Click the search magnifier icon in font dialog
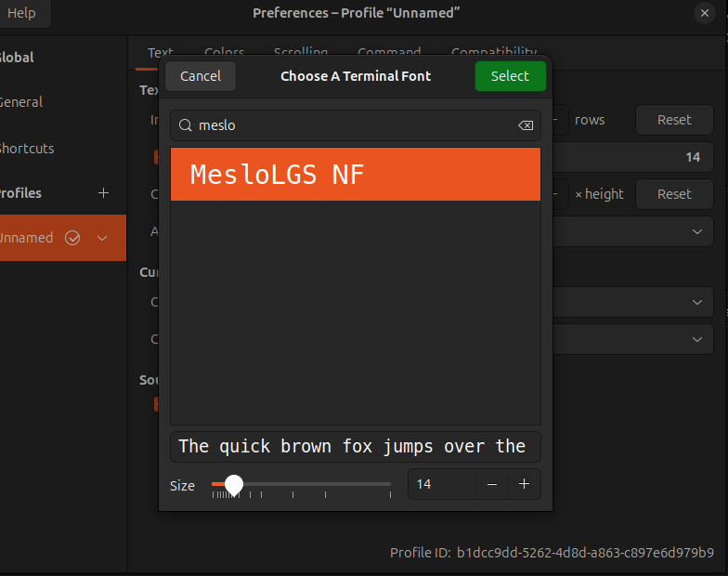The height and width of the screenshot is (576, 728). click(x=186, y=125)
